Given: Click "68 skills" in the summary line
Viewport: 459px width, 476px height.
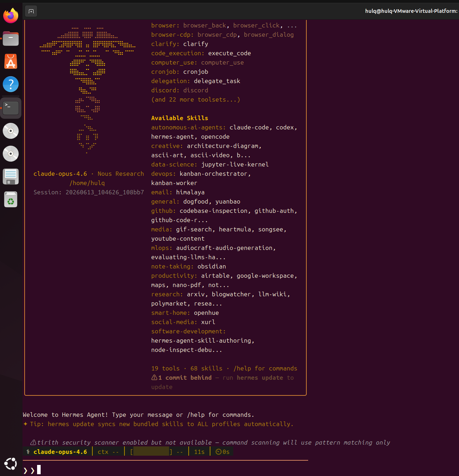Looking at the screenshot, I should click(x=206, y=368).
